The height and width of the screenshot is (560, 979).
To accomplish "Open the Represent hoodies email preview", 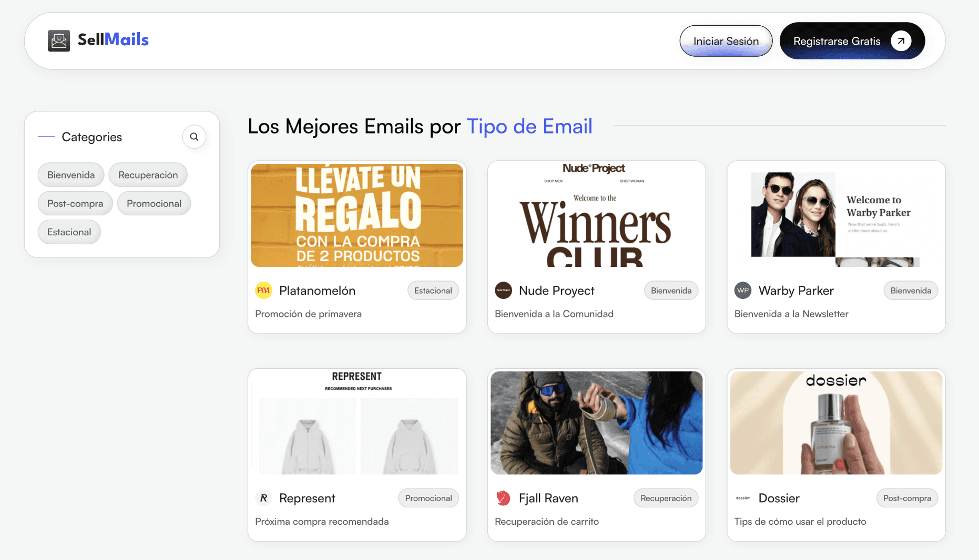I will (x=357, y=423).
